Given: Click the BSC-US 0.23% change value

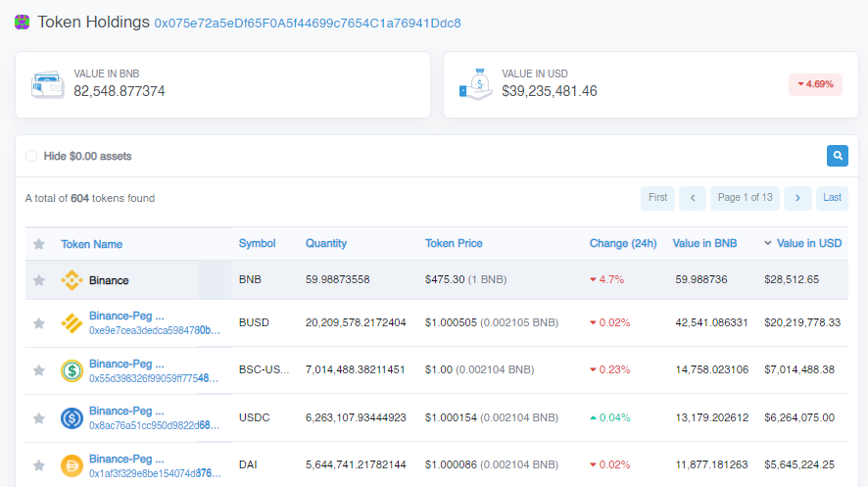Looking at the screenshot, I should coord(610,369).
